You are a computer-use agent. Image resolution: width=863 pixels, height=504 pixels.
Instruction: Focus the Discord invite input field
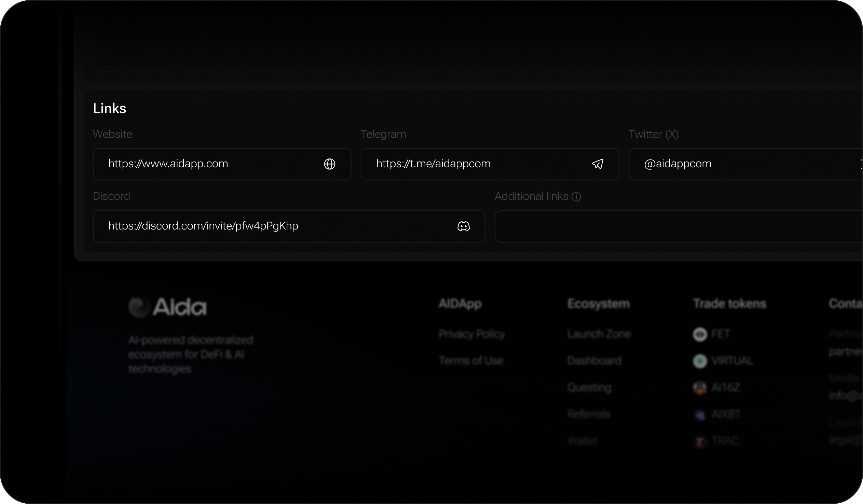274,226
